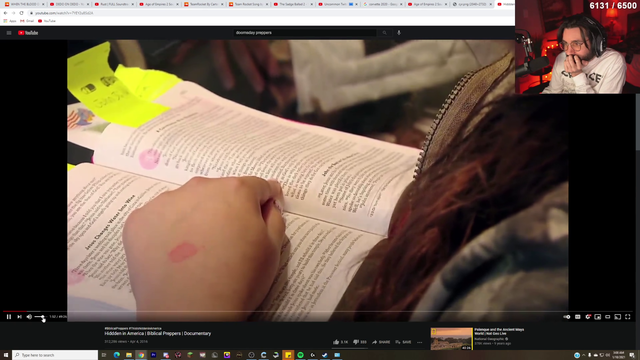
Task: Open the three-dot more actions menu
Action: click(x=419, y=342)
